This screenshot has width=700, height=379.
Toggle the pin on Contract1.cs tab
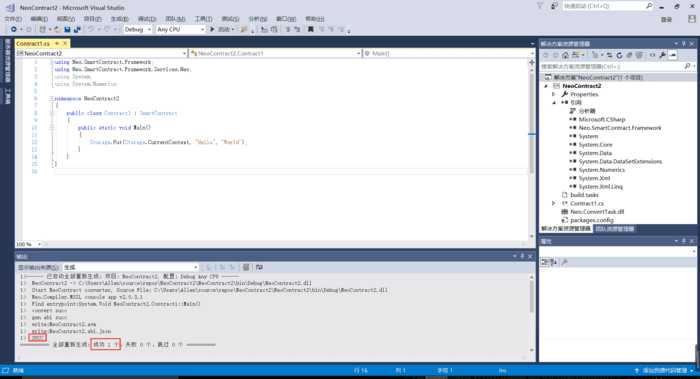[57, 43]
